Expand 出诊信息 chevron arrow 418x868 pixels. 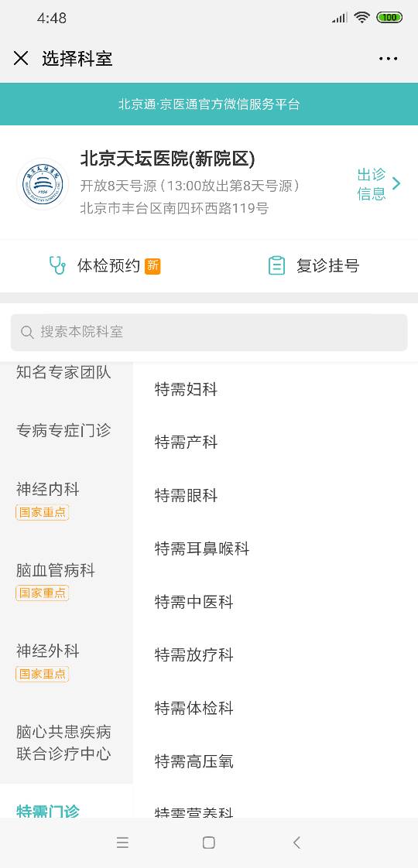click(x=396, y=184)
